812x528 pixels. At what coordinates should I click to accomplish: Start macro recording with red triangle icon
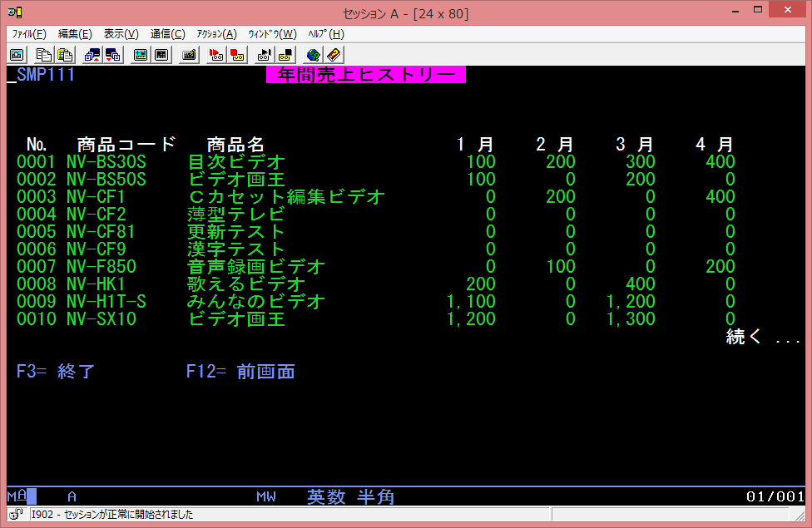pyautogui.click(x=215, y=55)
